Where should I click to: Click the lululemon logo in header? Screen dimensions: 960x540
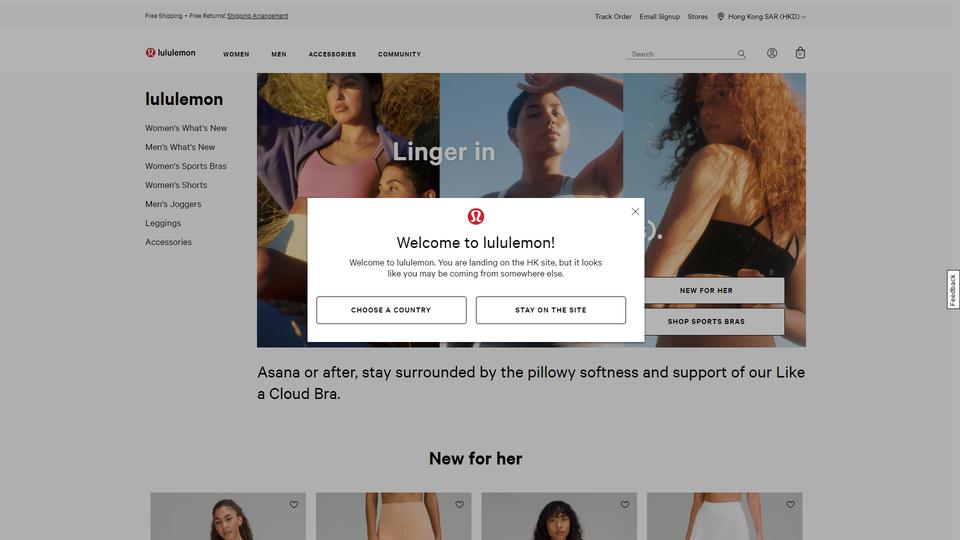170,53
